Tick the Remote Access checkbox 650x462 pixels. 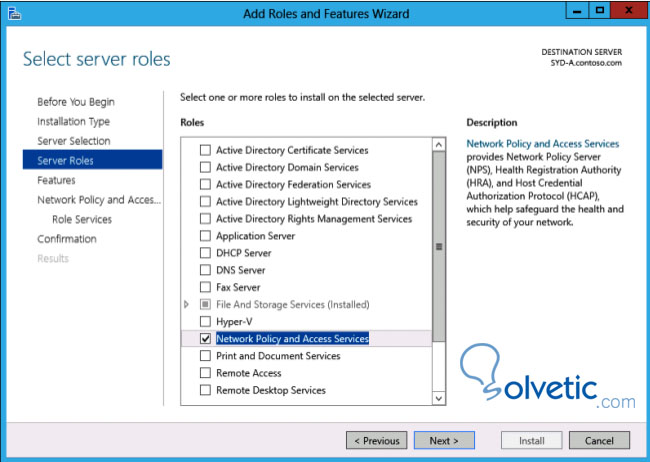click(x=205, y=373)
